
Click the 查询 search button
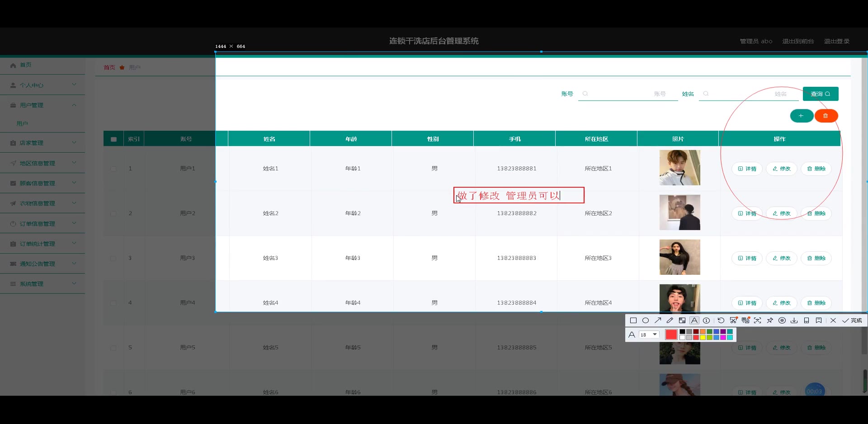pyautogui.click(x=821, y=94)
